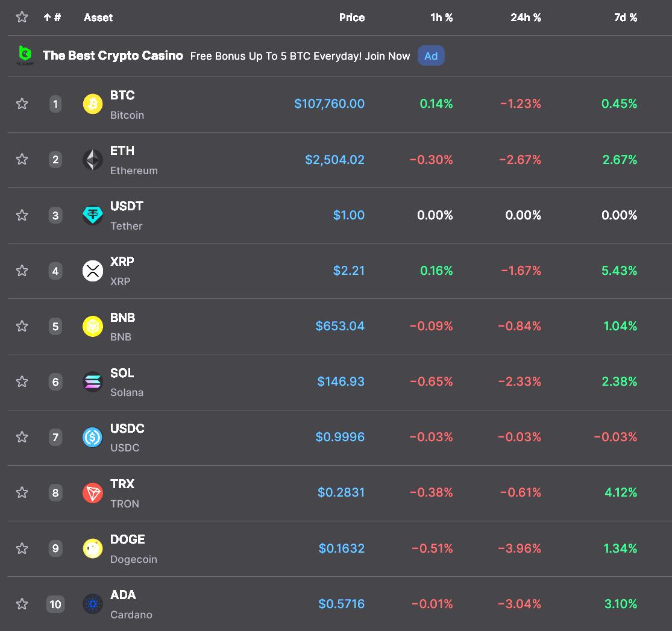Toggle the star for BNB
This screenshot has height=631, width=672.
[x=22, y=326]
